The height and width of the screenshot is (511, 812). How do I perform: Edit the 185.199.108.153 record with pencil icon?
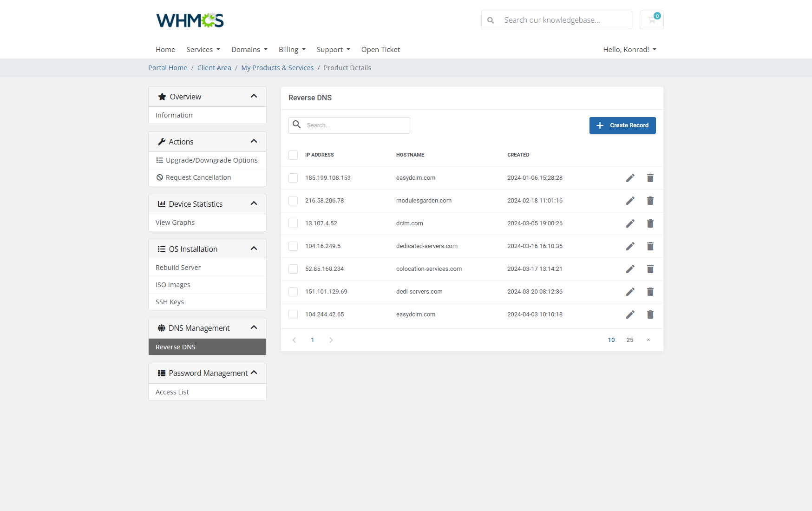[x=630, y=178]
